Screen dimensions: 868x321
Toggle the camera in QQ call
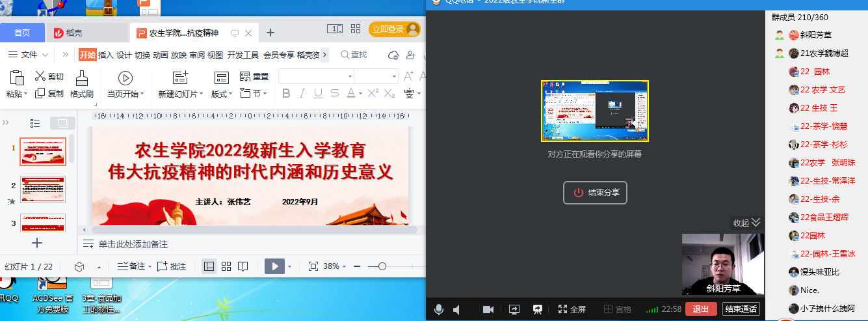click(488, 309)
